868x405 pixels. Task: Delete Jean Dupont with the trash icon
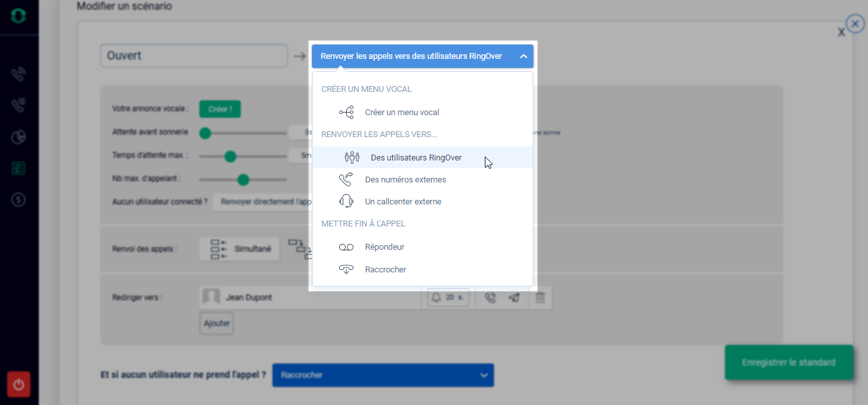click(540, 298)
